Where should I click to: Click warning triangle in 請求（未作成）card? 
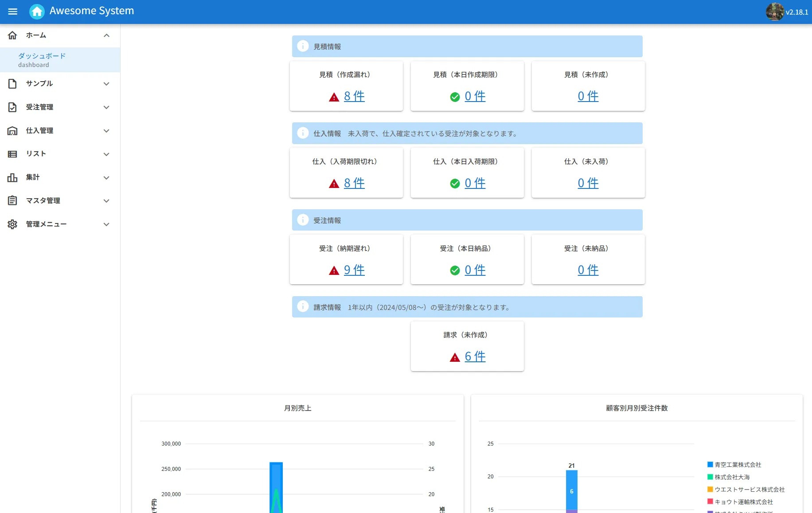(x=455, y=357)
